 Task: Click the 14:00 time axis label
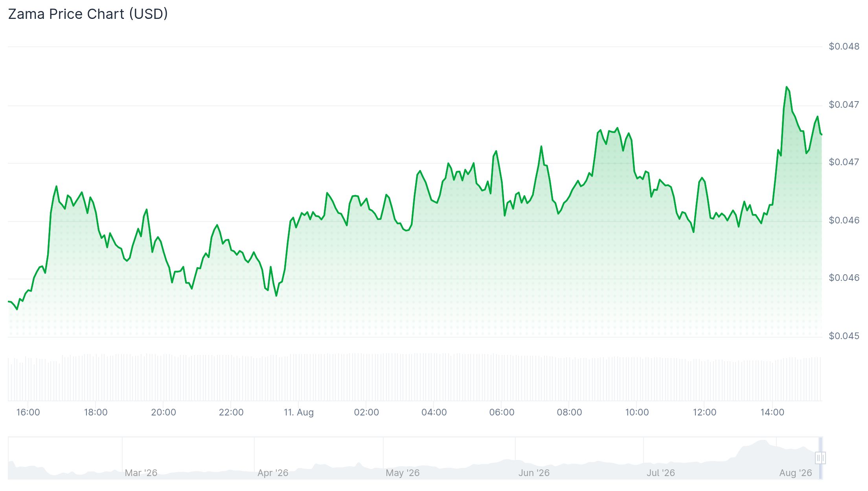click(772, 412)
